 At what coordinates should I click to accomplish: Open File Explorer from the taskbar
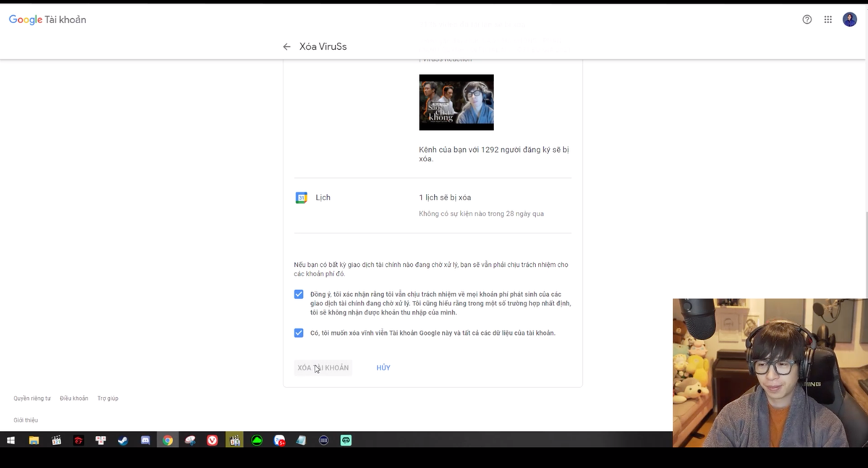pos(34,441)
